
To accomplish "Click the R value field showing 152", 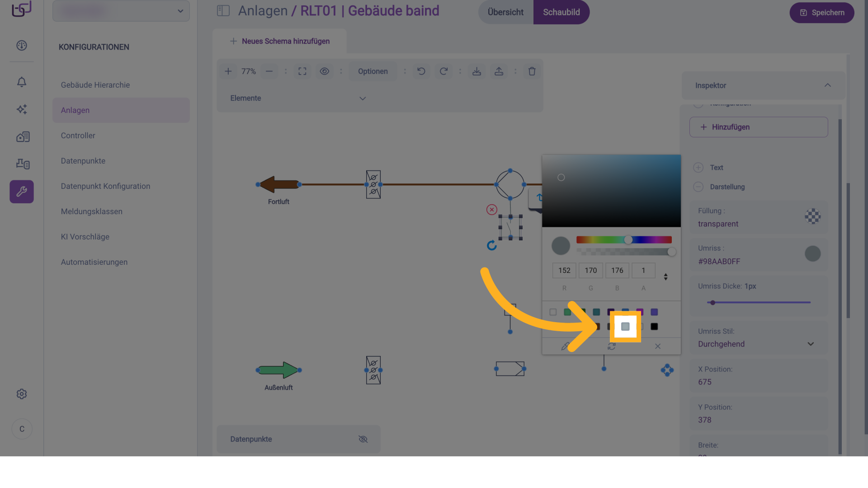I will [x=564, y=270].
